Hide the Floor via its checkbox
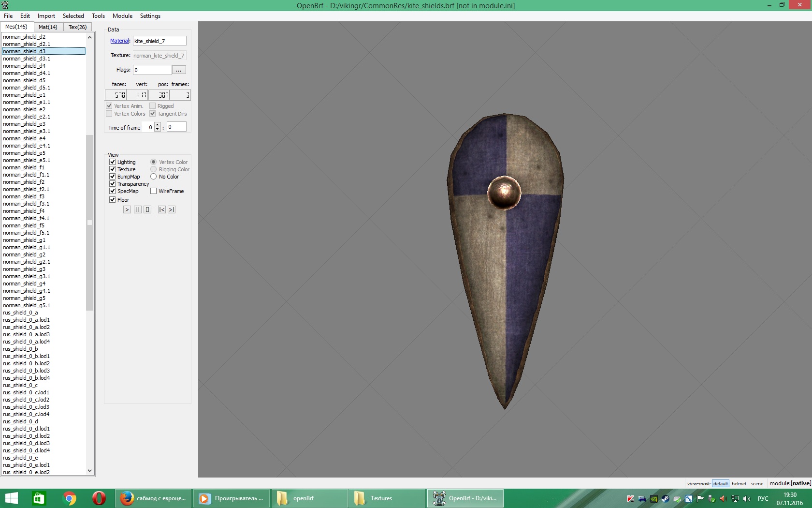812x508 pixels. (x=113, y=200)
